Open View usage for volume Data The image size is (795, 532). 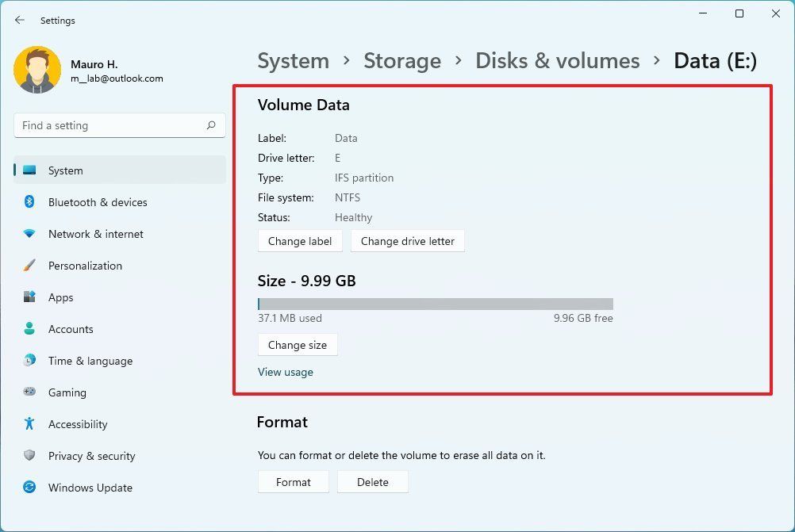pos(286,372)
